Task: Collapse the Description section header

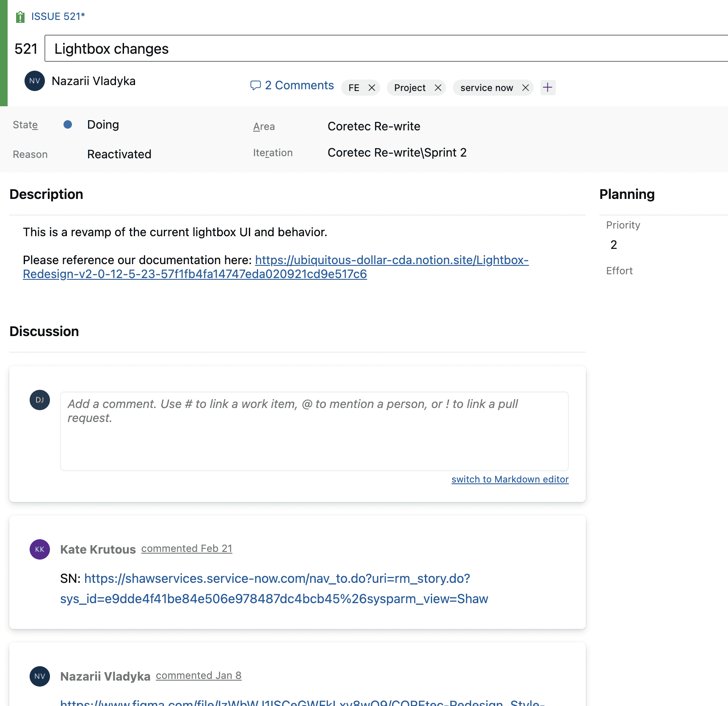Action: coord(47,194)
